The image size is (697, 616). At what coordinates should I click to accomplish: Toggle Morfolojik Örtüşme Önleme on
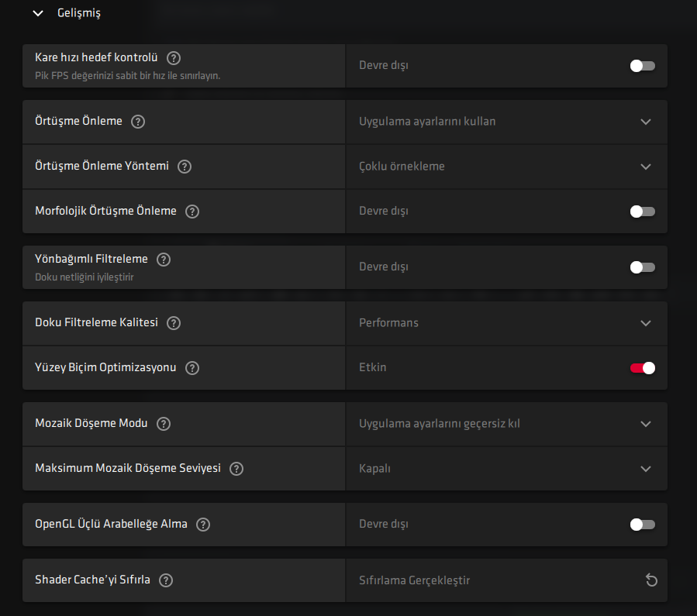643,211
